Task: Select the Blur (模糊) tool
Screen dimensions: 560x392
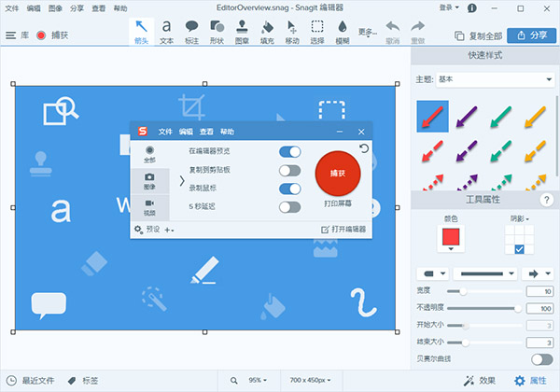Action: click(x=343, y=32)
